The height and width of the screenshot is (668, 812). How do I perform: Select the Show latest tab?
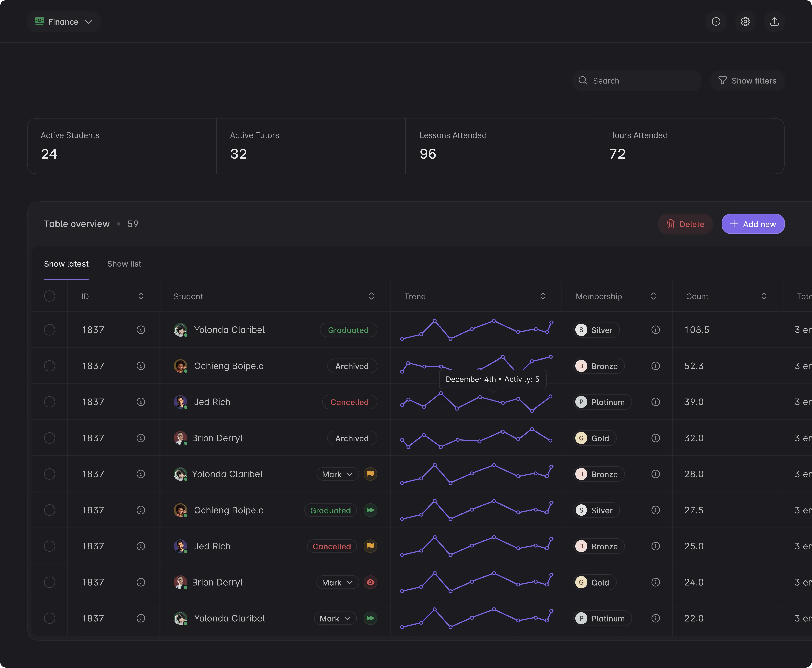66,264
